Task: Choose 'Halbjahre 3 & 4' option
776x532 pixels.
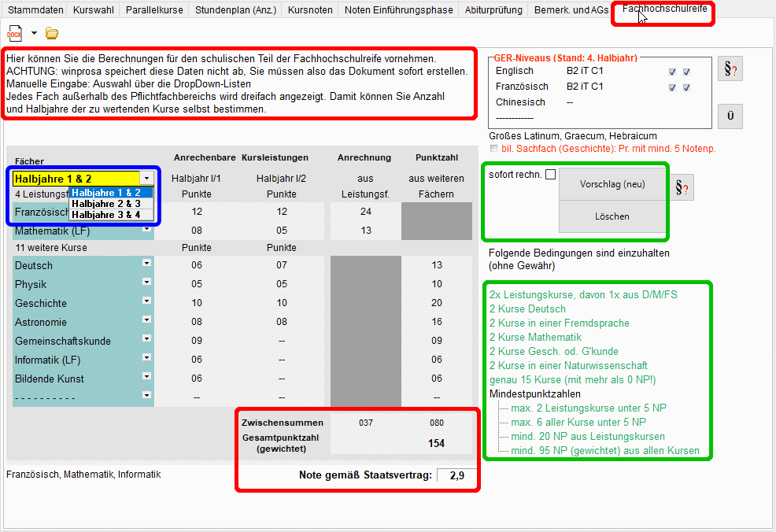Action: pyautogui.click(x=105, y=214)
